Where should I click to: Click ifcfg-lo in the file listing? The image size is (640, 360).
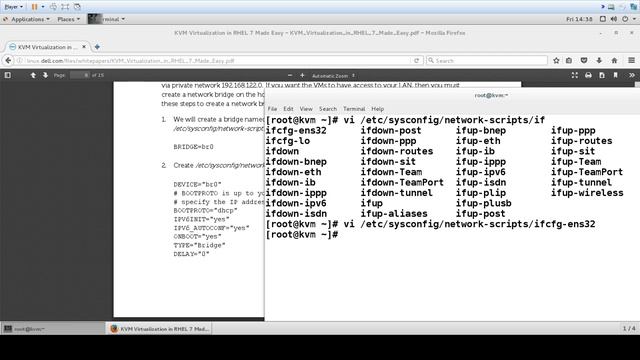pos(288,141)
